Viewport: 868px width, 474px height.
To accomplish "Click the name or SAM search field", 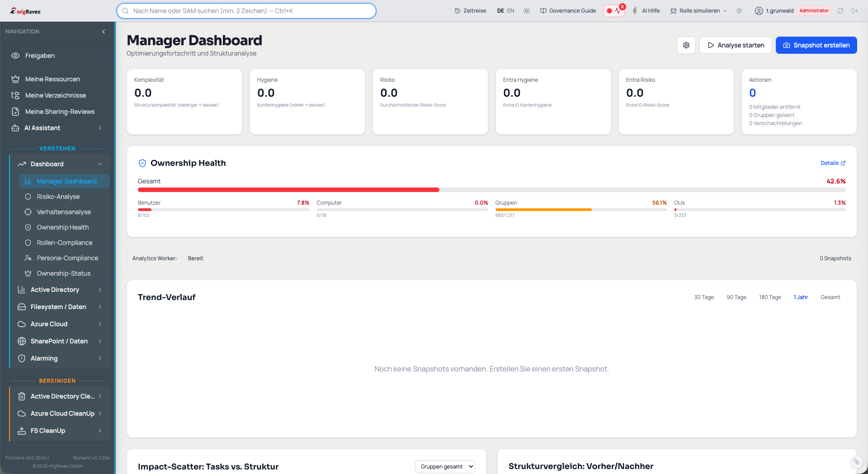I will click(x=246, y=11).
